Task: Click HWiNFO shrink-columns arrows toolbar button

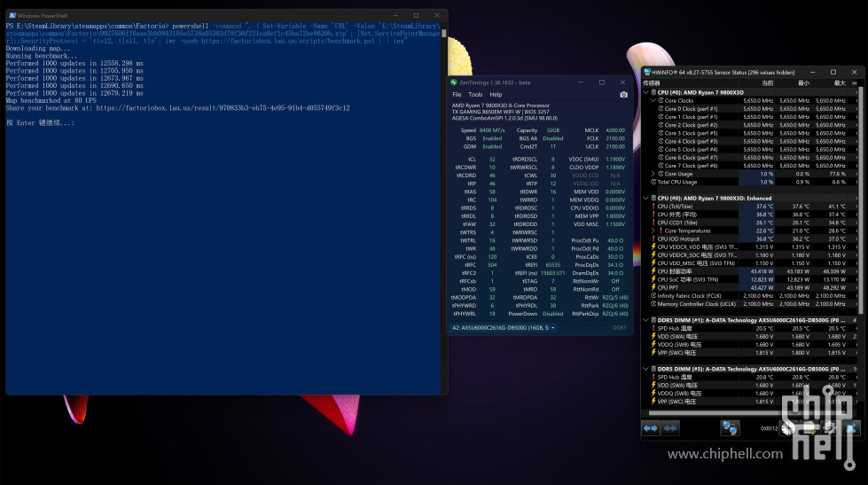Action: coord(670,428)
